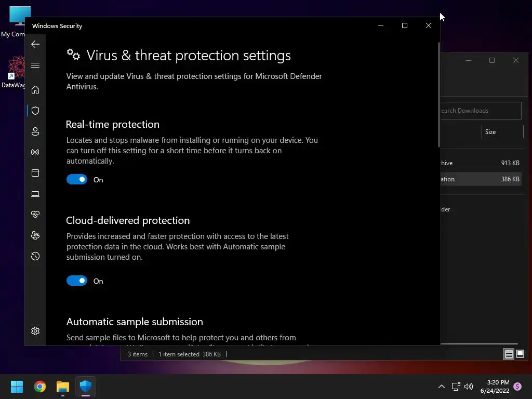Open App & browser control icon

35,173
